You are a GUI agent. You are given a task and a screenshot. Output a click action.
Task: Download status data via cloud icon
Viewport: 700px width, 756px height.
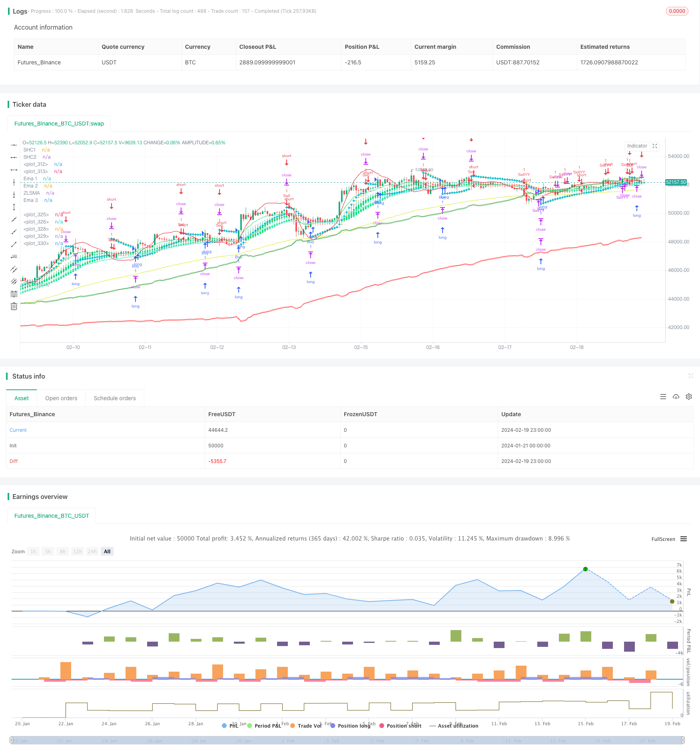(676, 397)
